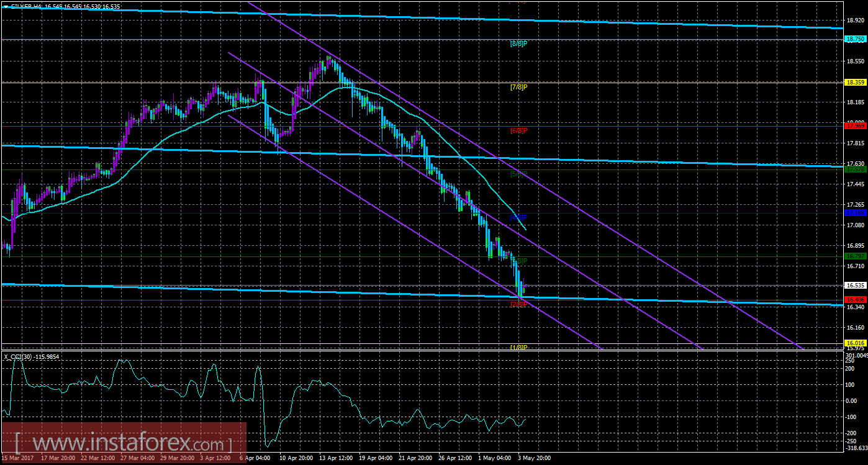
Task: Click the 16.797 green price label
Action: (x=855, y=256)
